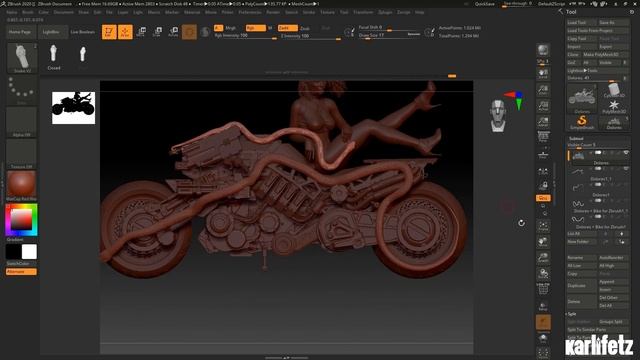Toggle the Mrgb mode

point(230,28)
